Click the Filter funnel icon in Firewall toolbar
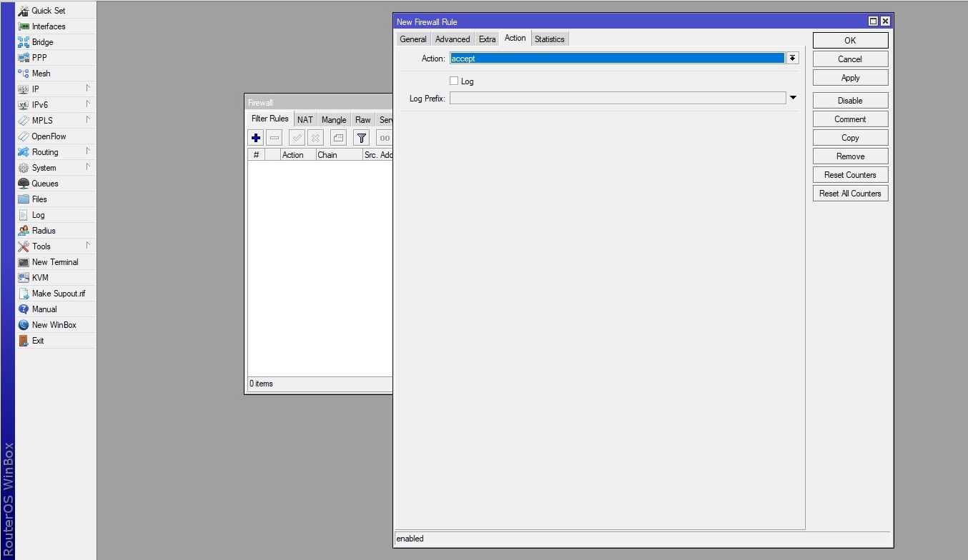Viewport: 968px width, 560px height. [362, 138]
